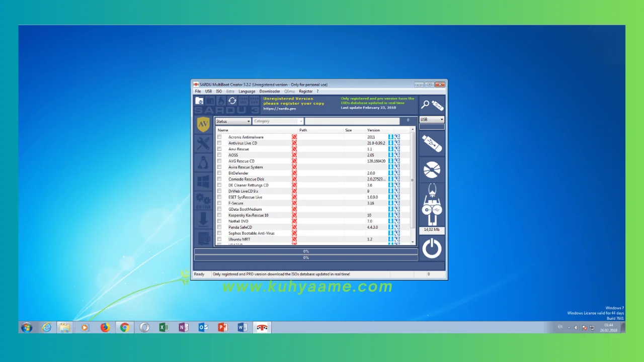Open Excel from the taskbar
The image size is (644, 362).
coord(164,327)
